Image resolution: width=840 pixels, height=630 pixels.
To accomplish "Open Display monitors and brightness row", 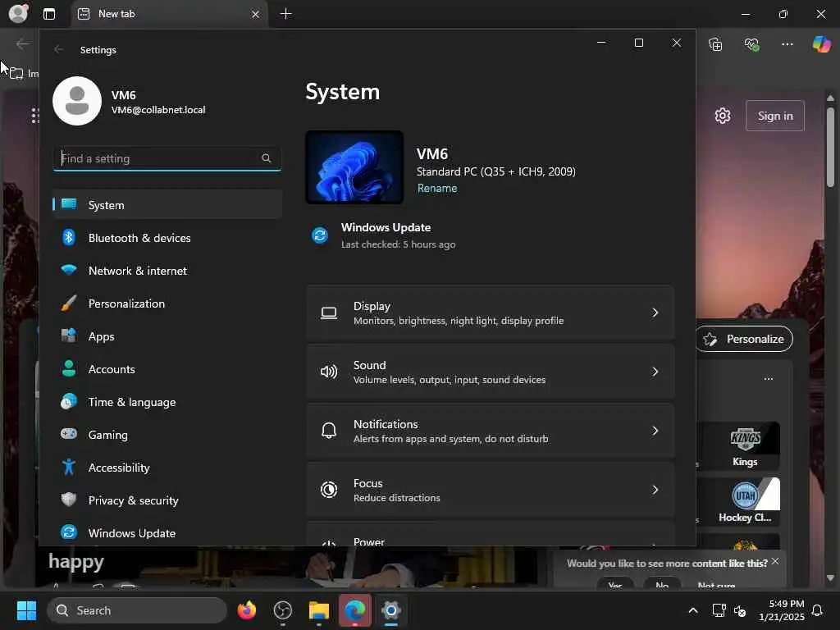I will 491,313.
